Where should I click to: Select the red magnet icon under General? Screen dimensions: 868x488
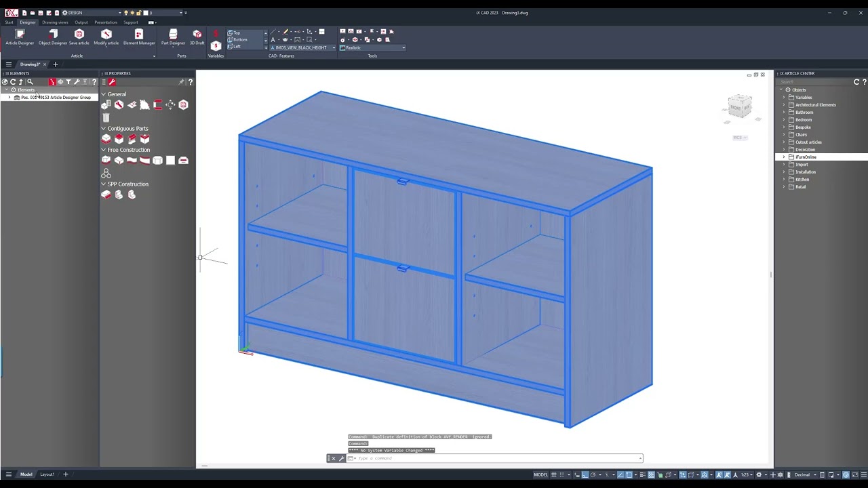157,104
